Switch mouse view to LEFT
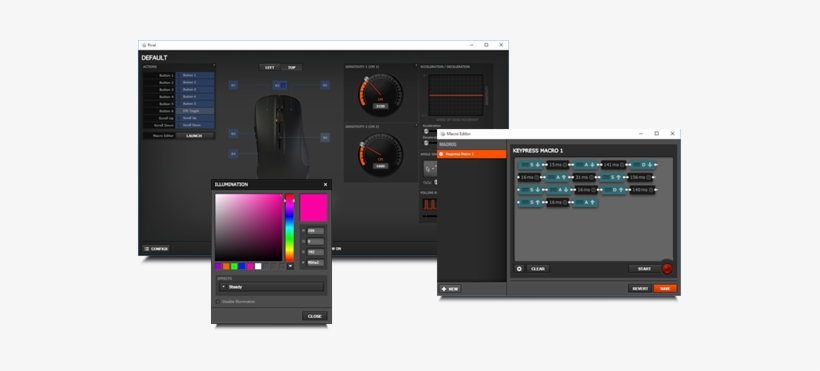Image resolution: width=820 pixels, height=371 pixels. click(270, 68)
